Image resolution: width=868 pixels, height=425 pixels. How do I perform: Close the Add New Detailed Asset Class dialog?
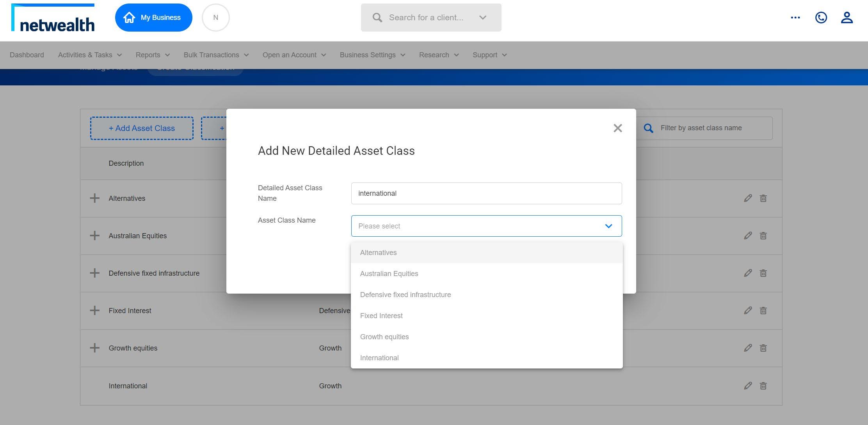pos(617,128)
